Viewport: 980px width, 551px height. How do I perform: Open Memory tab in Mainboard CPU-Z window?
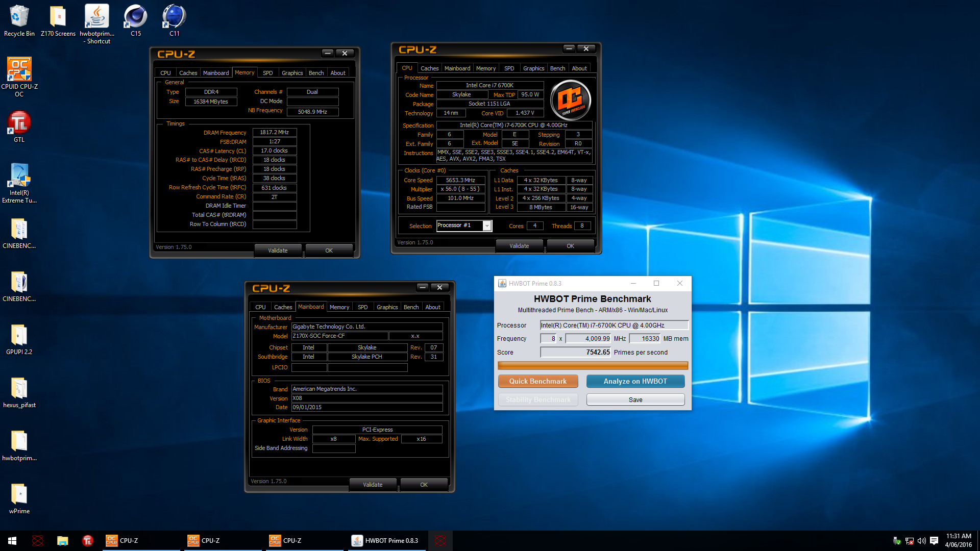[x=339, y=307]
